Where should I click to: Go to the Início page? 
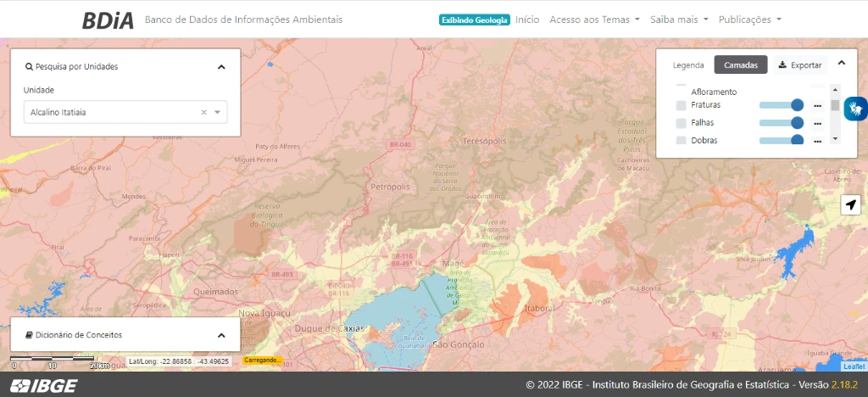[527, 20]
